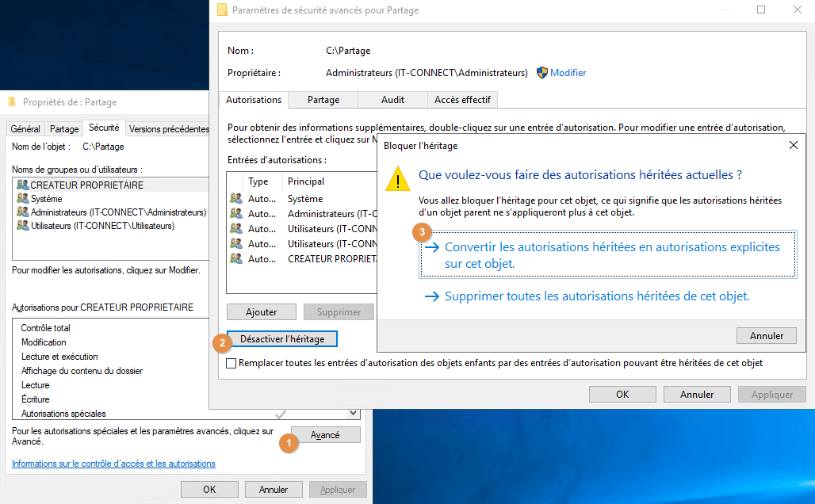815x504 pixels.
Task: Enable the Remplacer toutes les entrées d'autorisation checkbox
Action: [x=231, y=362]
